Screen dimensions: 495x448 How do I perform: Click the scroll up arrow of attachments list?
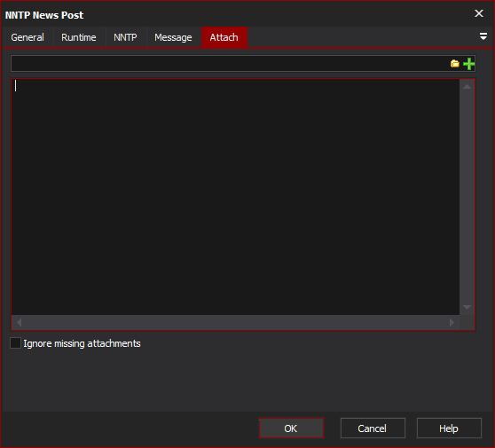point(467,87)
